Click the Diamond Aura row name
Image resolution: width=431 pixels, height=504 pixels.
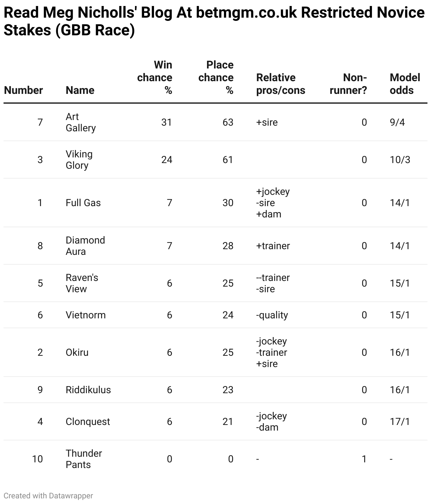[x=85, y=246]
